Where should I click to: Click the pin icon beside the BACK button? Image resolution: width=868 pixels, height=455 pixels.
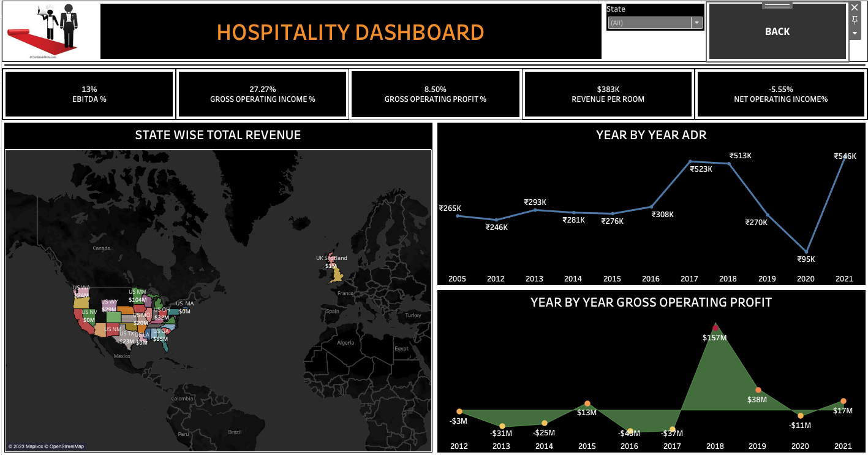click(x=855, y=20)
